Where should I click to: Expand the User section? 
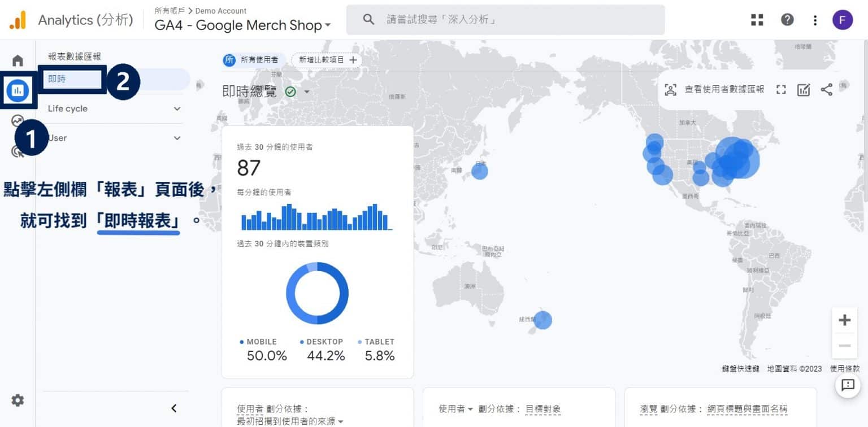coord(115,138)
